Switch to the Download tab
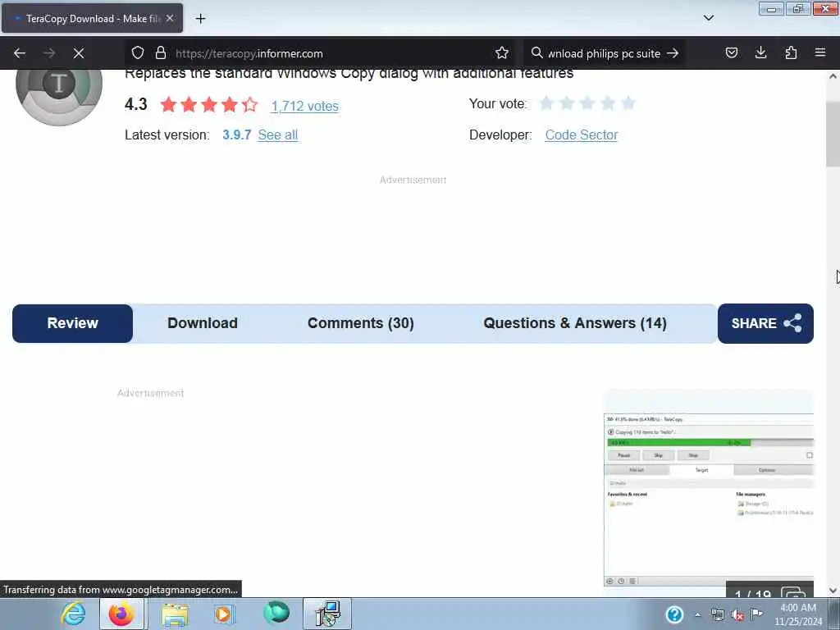 click(x=203, y=323)
